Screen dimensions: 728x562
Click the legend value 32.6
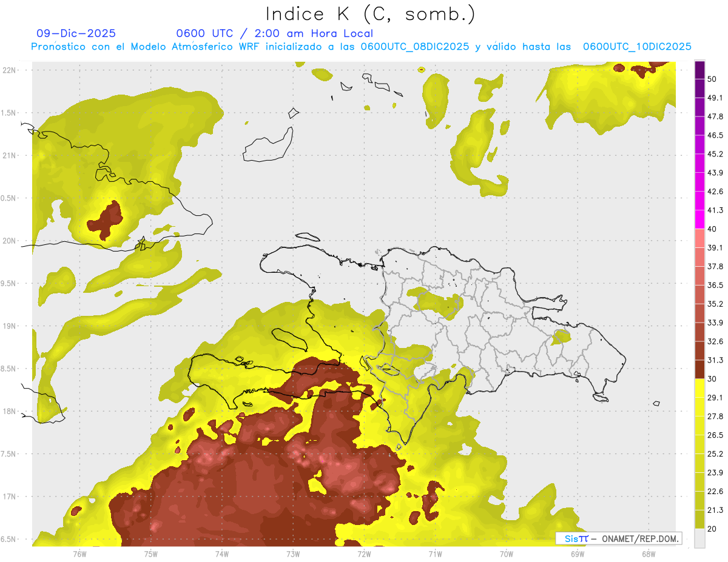tap(715, 341)
